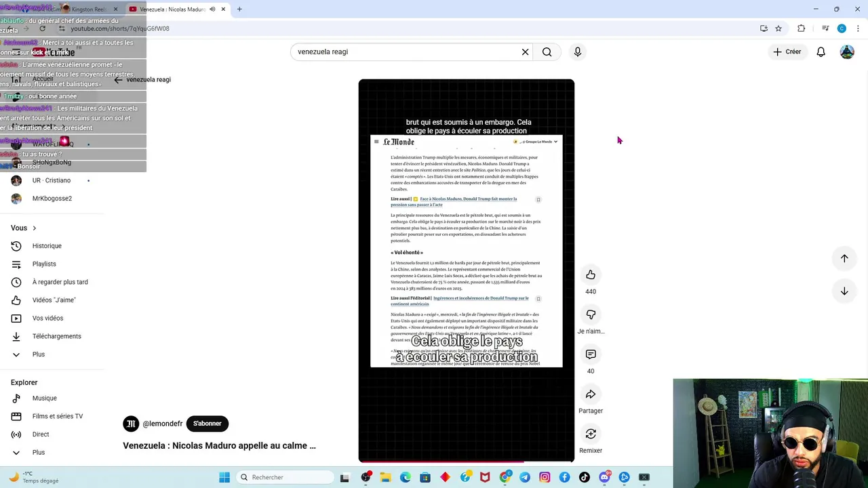Reload the page in Chrome
Viewport: 868px width, 488px height.
click(x=43, y=28)
